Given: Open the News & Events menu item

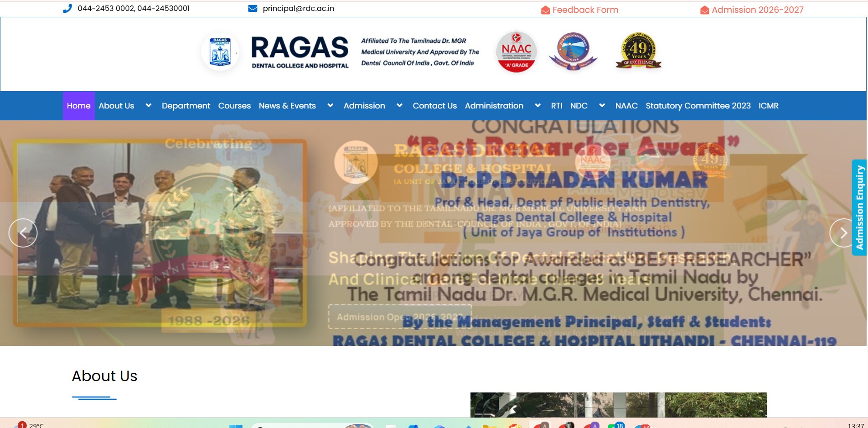Looking at the screenshot, I should pos(287,106).
